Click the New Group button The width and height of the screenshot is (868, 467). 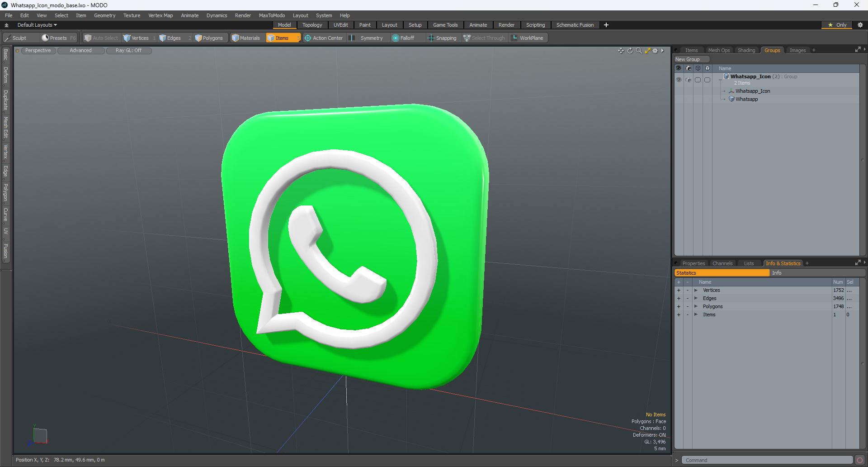point(692,59)
